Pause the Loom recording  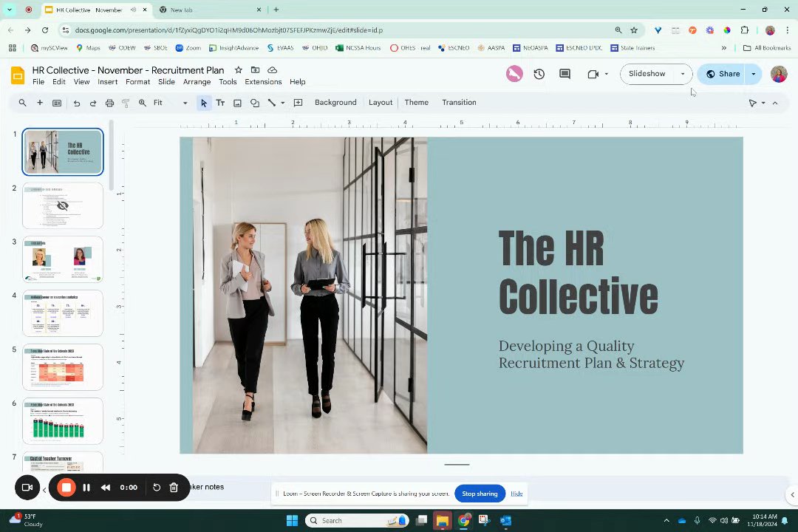point(86,487)
